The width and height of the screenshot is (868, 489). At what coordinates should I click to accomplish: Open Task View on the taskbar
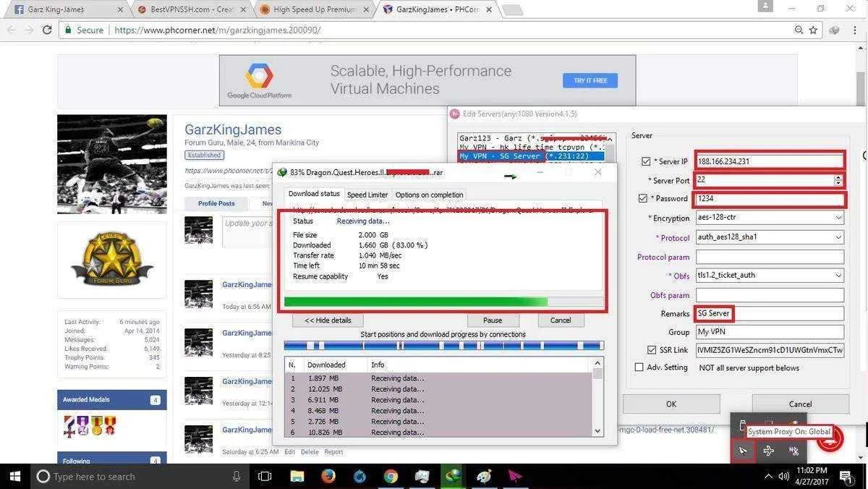click(x=265, y=476)
